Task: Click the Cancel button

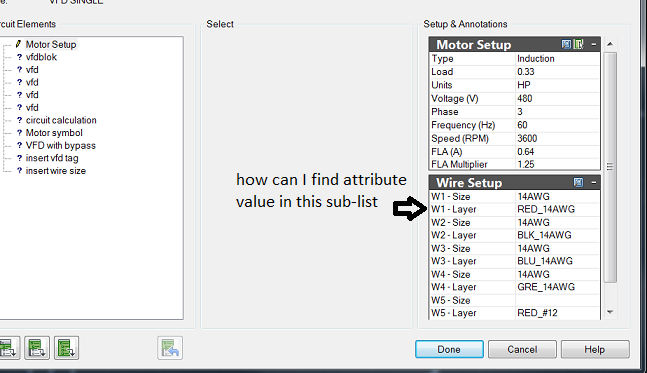Action: pyautogui.click(x=522, y=349)
